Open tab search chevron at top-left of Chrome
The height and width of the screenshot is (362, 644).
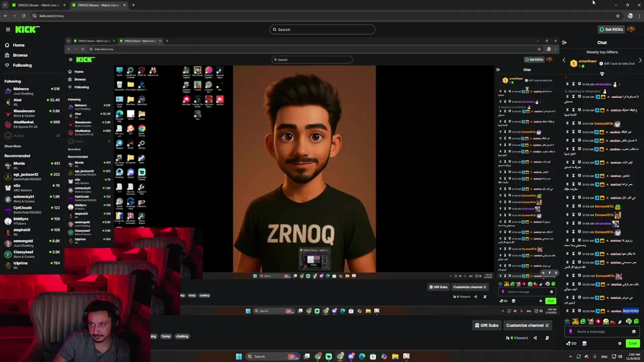[x=5, y=5]
